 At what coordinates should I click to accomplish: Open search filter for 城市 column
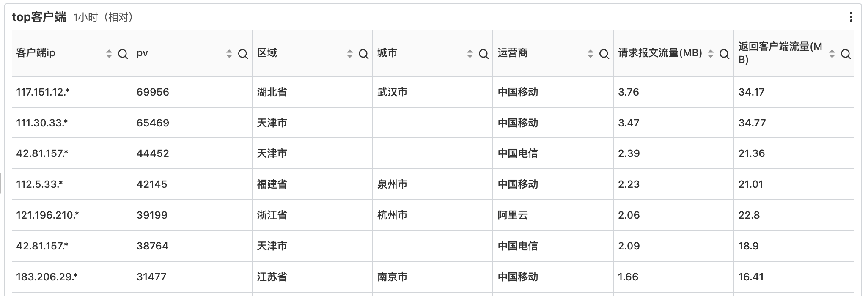[x=483, y=54]
